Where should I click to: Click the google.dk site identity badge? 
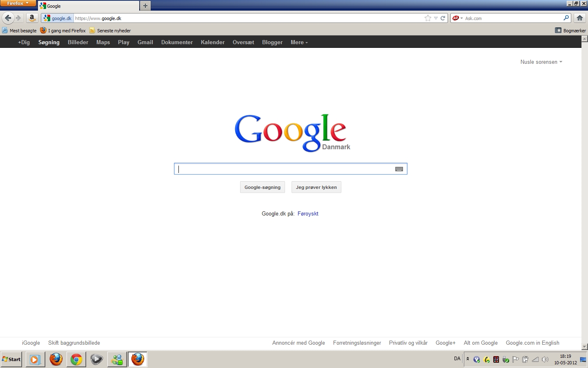point(58,18)
